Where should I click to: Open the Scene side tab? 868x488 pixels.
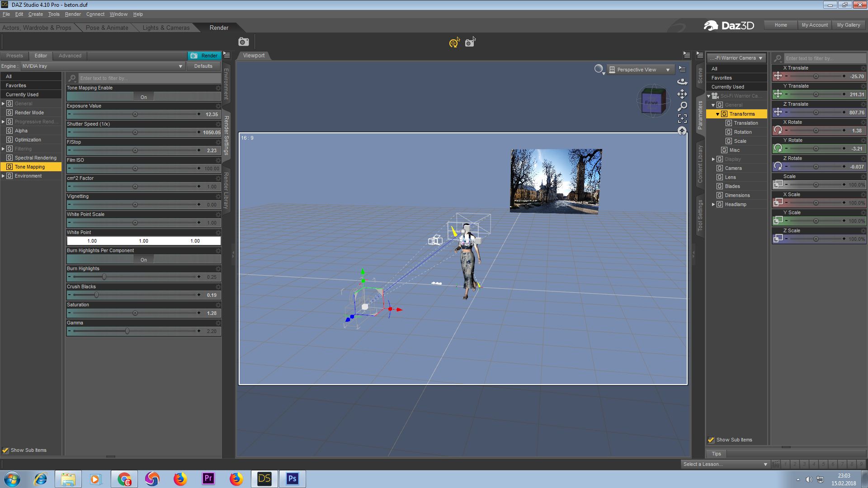pyautogui.click(x=700, y=75)
